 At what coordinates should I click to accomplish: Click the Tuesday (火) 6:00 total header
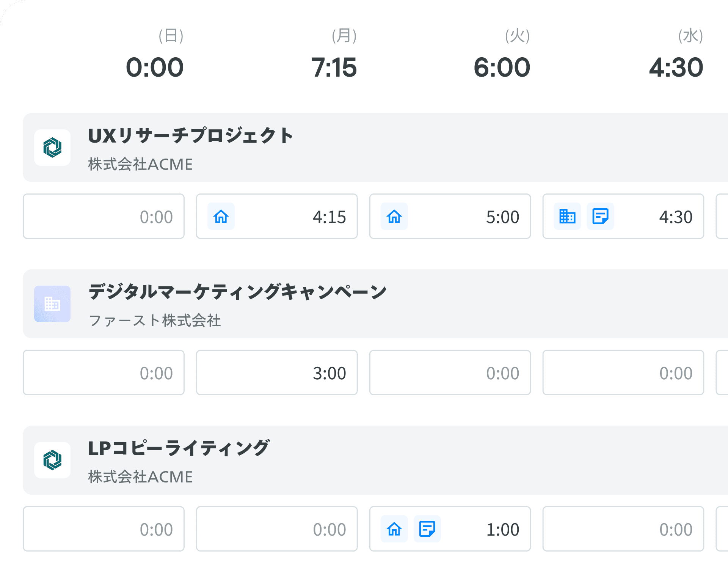pyautogui.click(x=502, y=53)
